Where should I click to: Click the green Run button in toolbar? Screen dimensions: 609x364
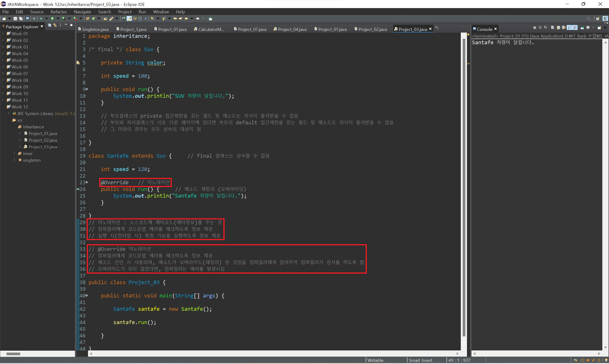pos(52,19)
